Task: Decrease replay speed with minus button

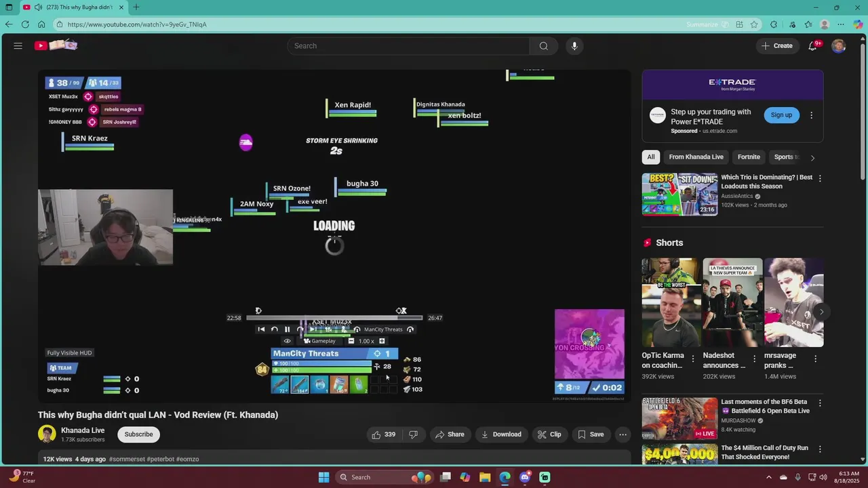Action: [351, 341]
